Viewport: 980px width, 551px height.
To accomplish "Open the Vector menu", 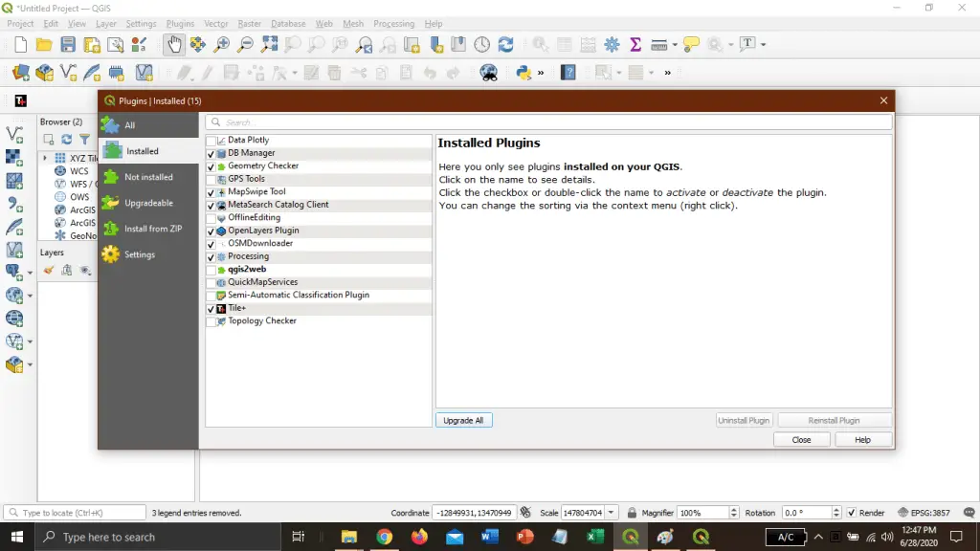I will tap(215, 23).
